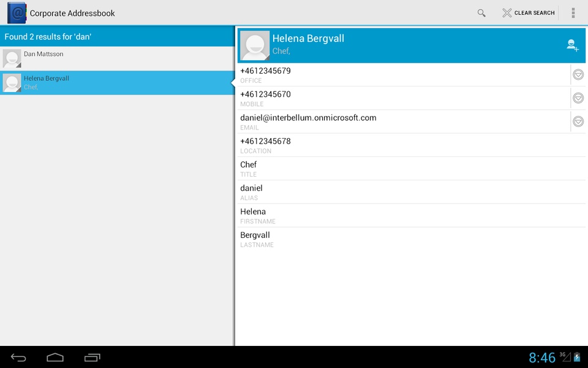Screen dimensions: 588x368
Task: Tap the location value +4612345678
Action: click(x=265, y=141)
